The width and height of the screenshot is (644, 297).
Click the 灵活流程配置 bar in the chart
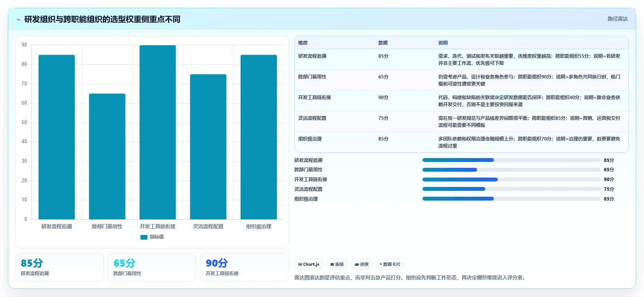pos(208,147)
